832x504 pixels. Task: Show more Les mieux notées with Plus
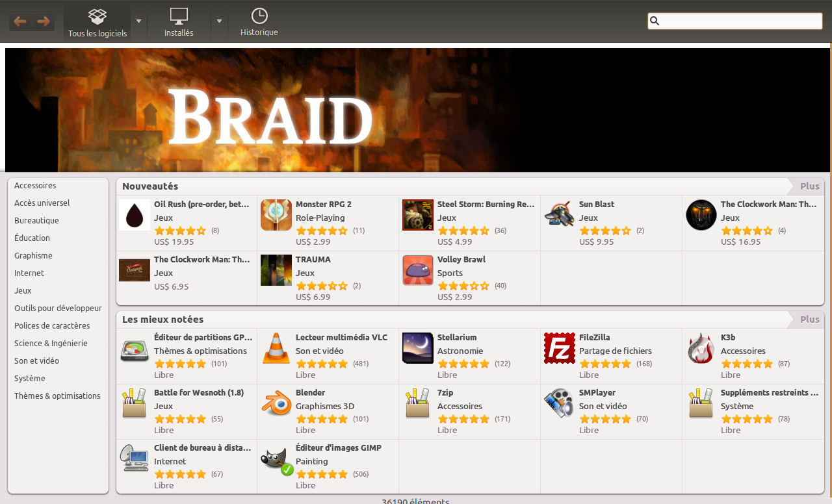click(x=809, y=320)
